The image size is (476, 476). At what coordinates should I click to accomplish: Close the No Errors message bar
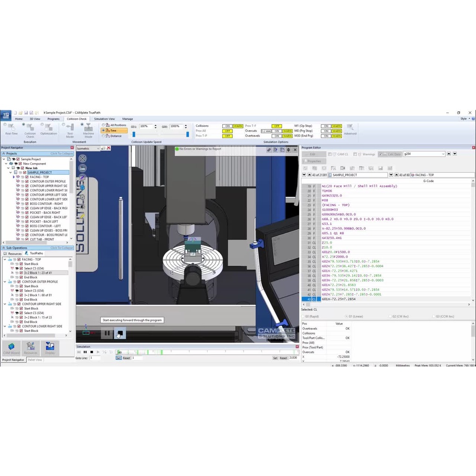tap(294, 150)
